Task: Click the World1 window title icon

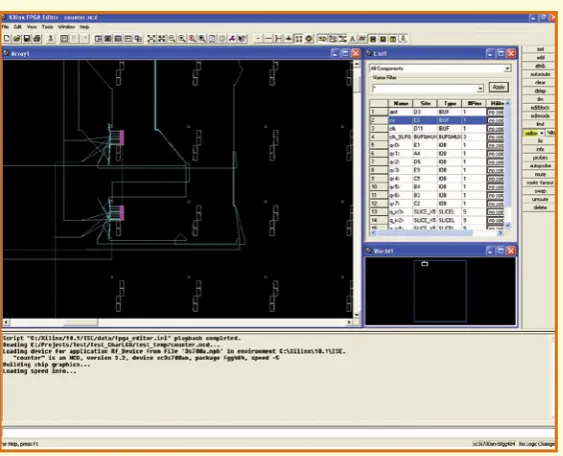Action: (369, 251)
